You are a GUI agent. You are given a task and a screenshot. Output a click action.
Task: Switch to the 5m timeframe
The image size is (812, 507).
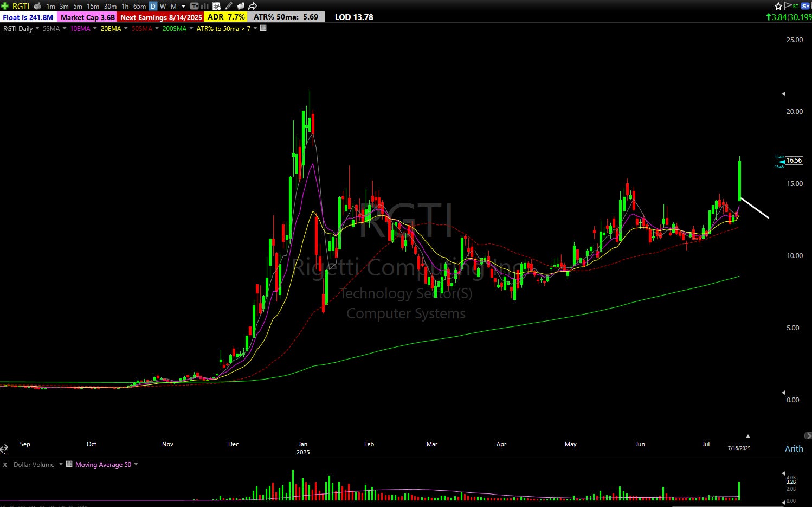coord(78,6)
